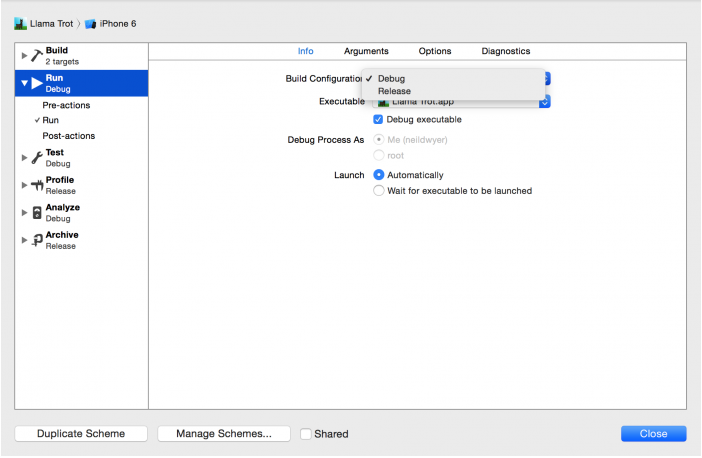702x458 pixels.
Task: Switch to the Info tab
Action: pos(305,51)
